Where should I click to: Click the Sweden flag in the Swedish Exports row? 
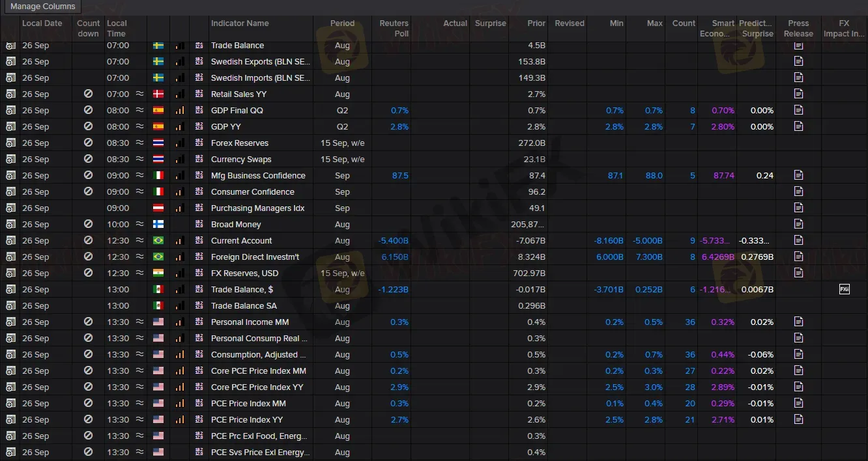click(x=158, y=61)
